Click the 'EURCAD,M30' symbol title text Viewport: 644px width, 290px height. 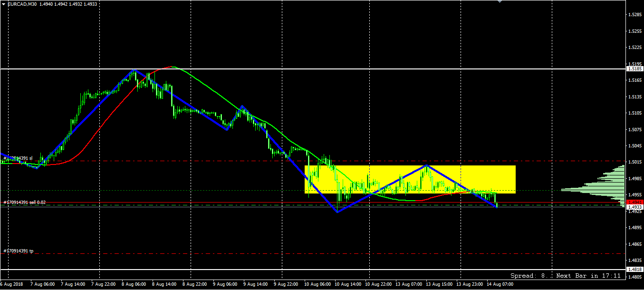click(x=22, y=4)
